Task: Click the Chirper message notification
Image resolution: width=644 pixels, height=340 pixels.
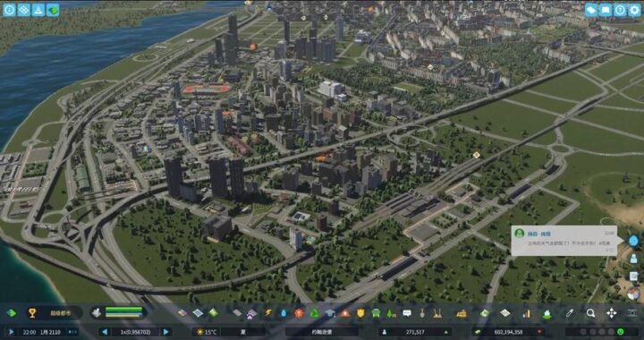Action: [x=563, y=241]
